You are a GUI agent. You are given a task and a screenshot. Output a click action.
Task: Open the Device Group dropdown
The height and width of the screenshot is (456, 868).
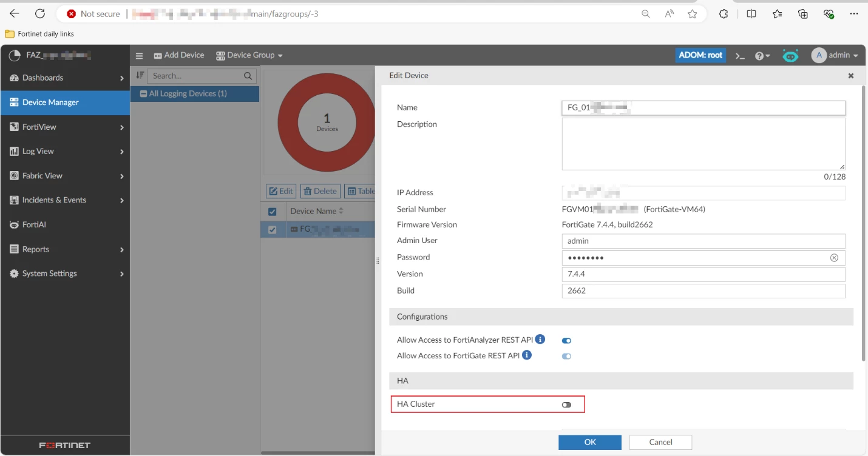coord(249,55)
